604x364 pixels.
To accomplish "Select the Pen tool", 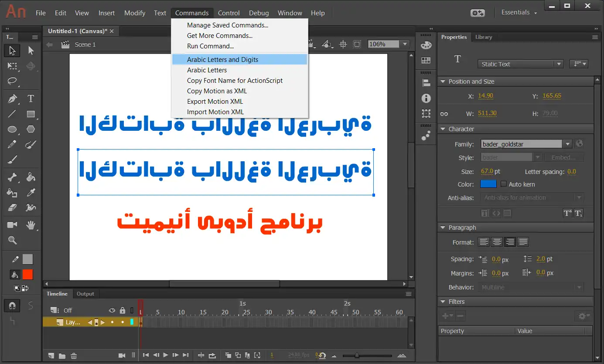I will pyautogui.click(x=12, y=99).
